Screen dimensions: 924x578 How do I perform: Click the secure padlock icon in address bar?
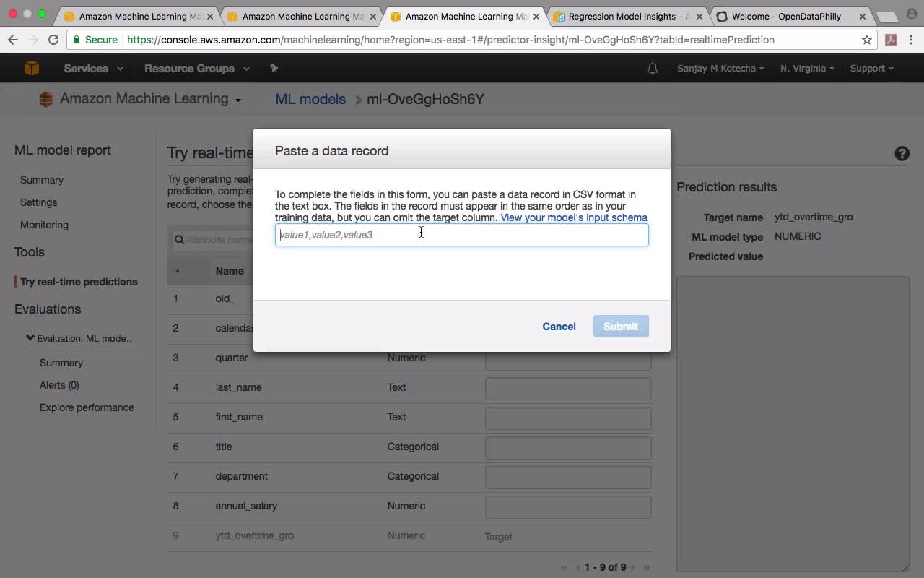coord(77,40)
